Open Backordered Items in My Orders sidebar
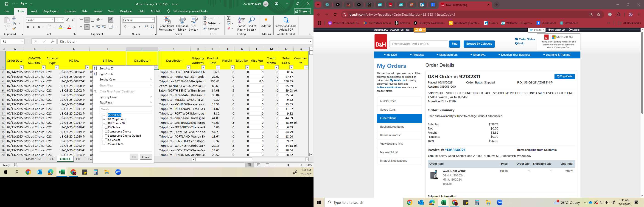This screenshot has height=207, width=644. pyautogui.click(x=399, y=127)
